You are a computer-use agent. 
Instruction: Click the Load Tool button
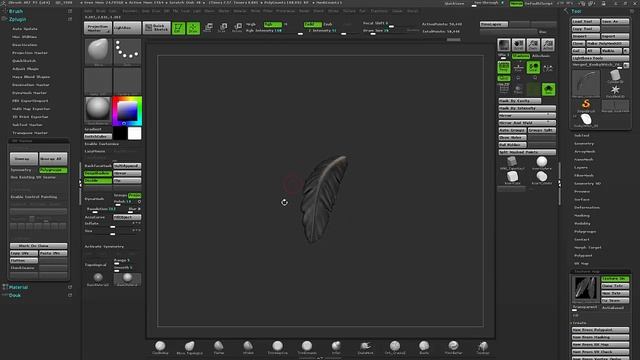point(585,21)
